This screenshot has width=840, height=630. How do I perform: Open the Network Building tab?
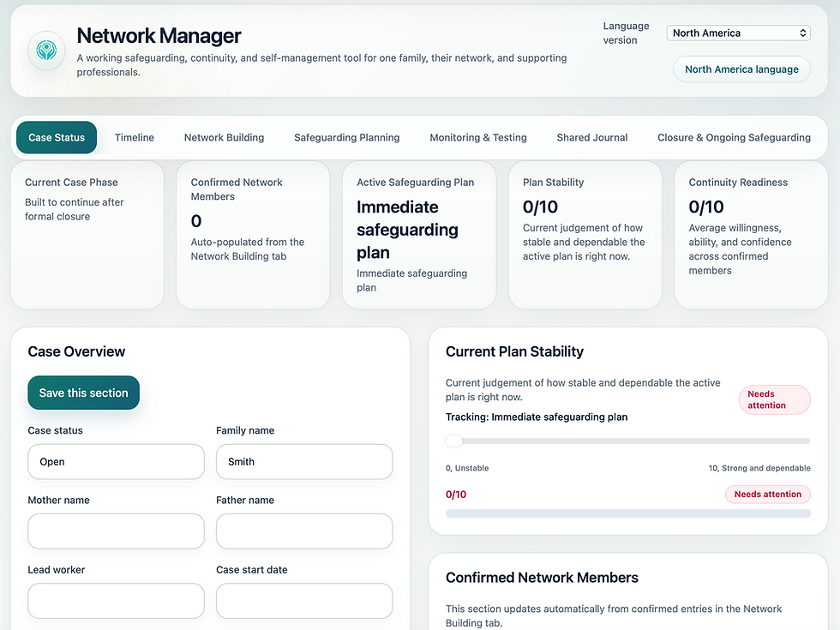click(224, 137)
